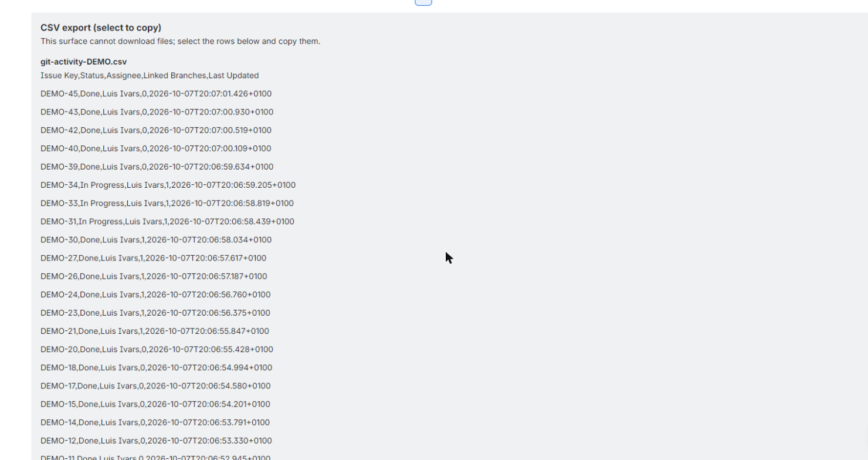Click the DEMO-33 In Progress line
868x460 pixels.
pyautogui.click(x=167, y=203)
